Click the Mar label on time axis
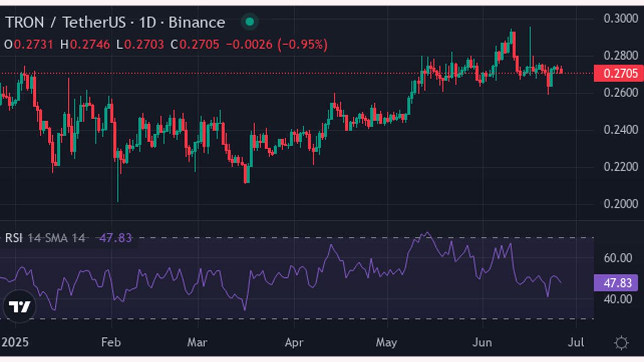This screenshot has width=644, height=362. (x=197, y=342)
